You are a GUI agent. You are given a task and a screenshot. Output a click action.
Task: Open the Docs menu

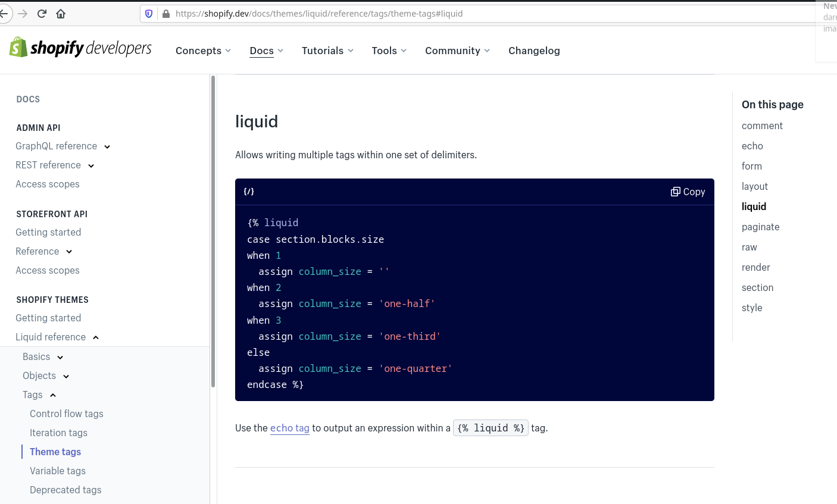(261, 51)
